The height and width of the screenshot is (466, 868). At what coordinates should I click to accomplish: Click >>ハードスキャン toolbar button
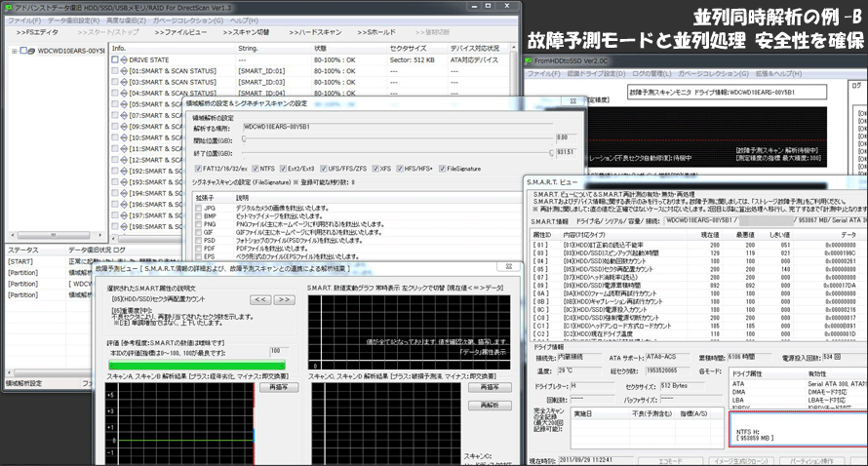tap(315, 32)
